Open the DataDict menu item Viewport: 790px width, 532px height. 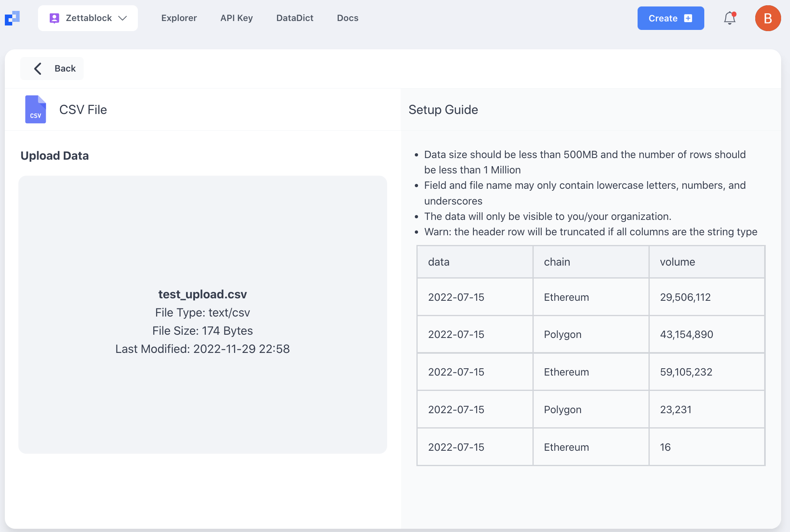[x=294, y=18]
